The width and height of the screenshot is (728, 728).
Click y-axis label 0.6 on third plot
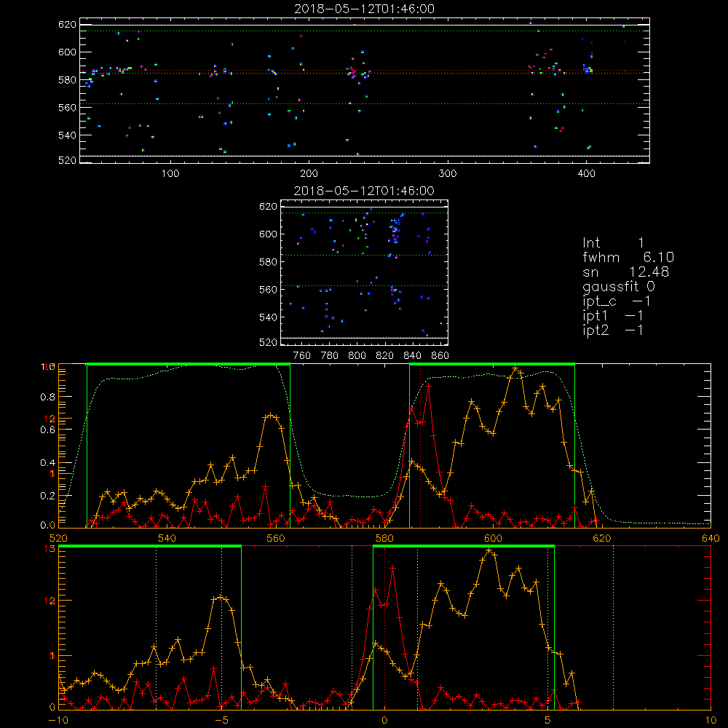(x=48, y=430)
